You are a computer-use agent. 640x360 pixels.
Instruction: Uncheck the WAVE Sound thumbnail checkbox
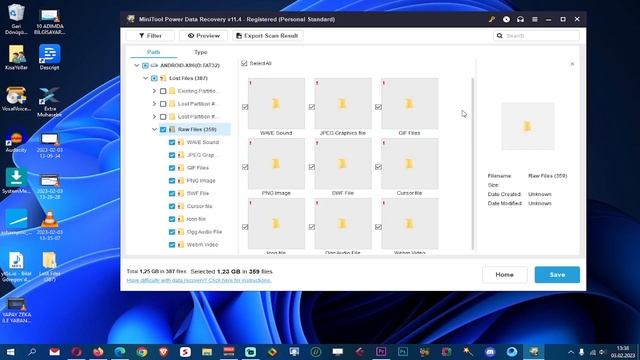pos(245,107)
